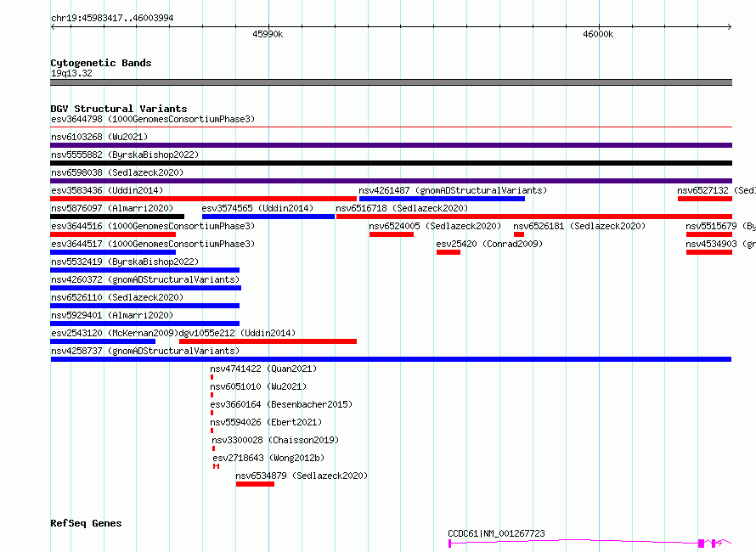Click the nsv4258737 gnomAD full-width blue bar
The height and width of the screenshot is (552, 756).
pos(391,359)
